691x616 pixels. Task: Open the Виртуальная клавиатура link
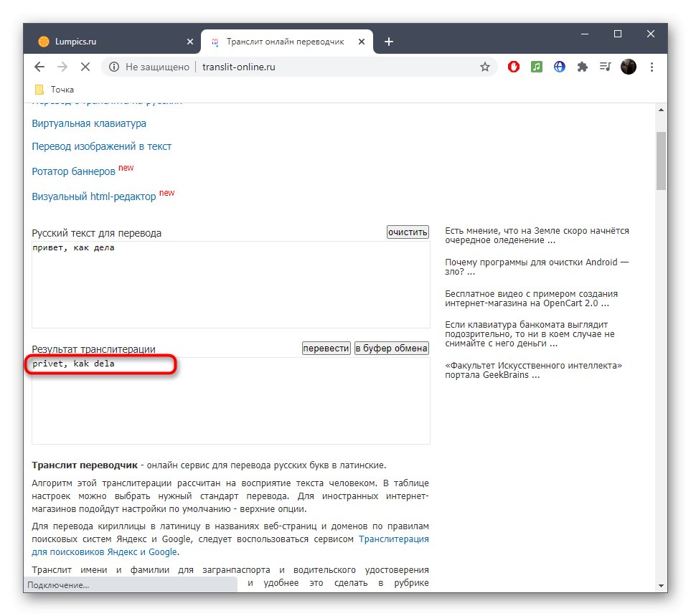coord(88,123)
